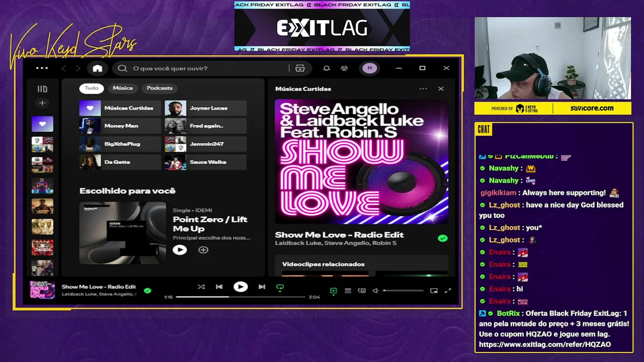Click BotRix username in chat
This screenshot has height=362, width=644.
pyautogui.click(x=509, y=313)
